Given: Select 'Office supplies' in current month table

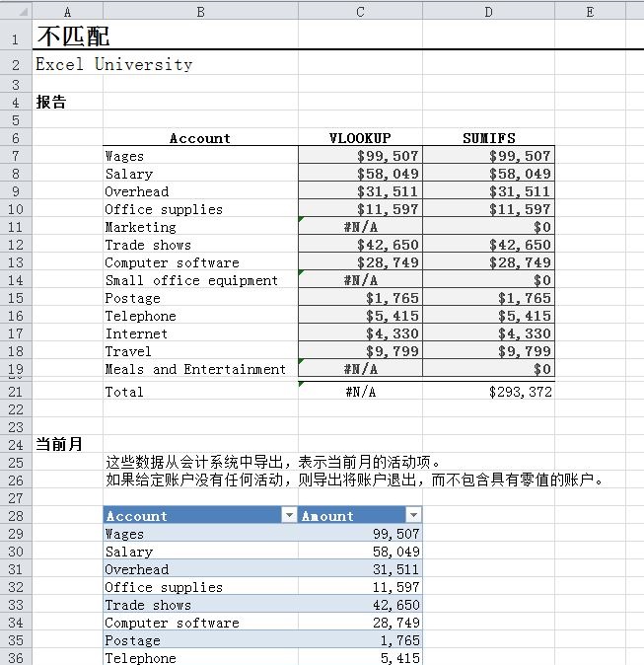Looking at the screenshot, I should [x=200, y=587].
